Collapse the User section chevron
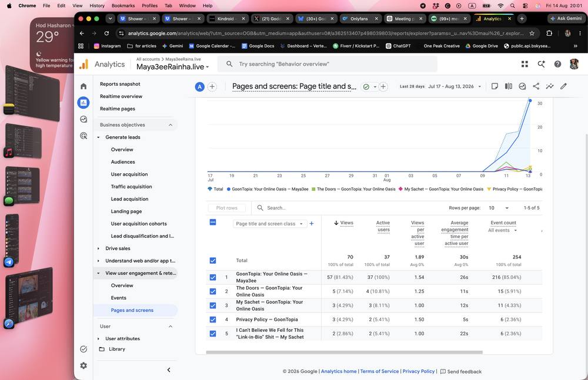The height and width of the screenshot is (380, 588). tap(171, 327)
